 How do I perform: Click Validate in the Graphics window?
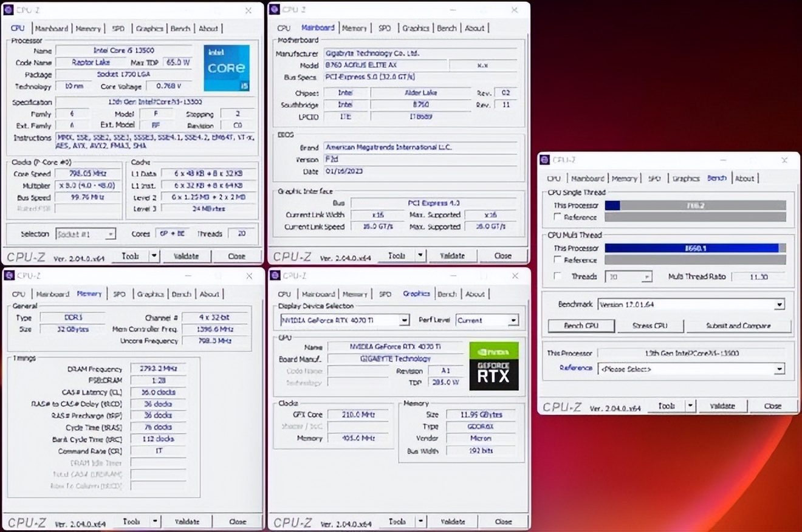[x=453, y=521]
